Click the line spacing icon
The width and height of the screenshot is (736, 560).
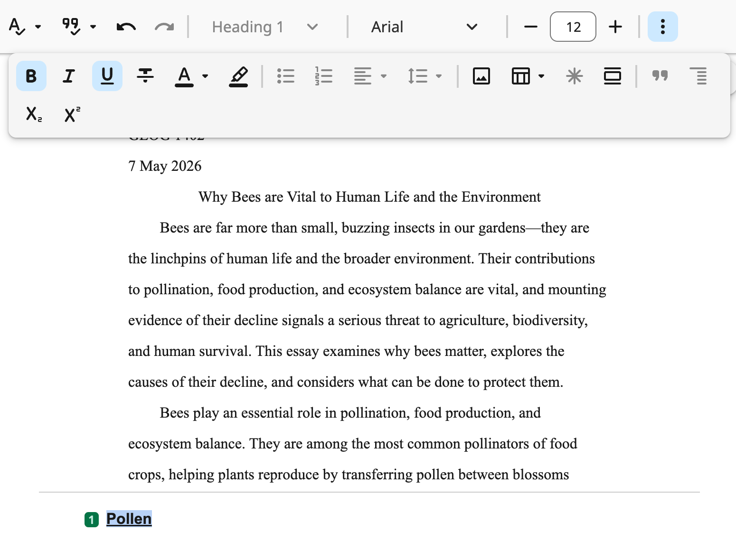[418, 76]
